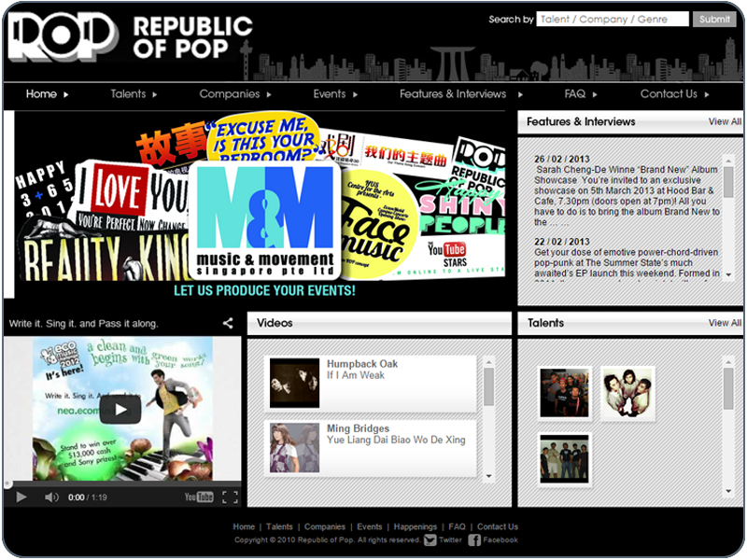The width and height of the screenshot is (747, 560).
Task: Open the Ming Bridges video thumbnail
Action: pyautogui.click(x=294, y=448)
